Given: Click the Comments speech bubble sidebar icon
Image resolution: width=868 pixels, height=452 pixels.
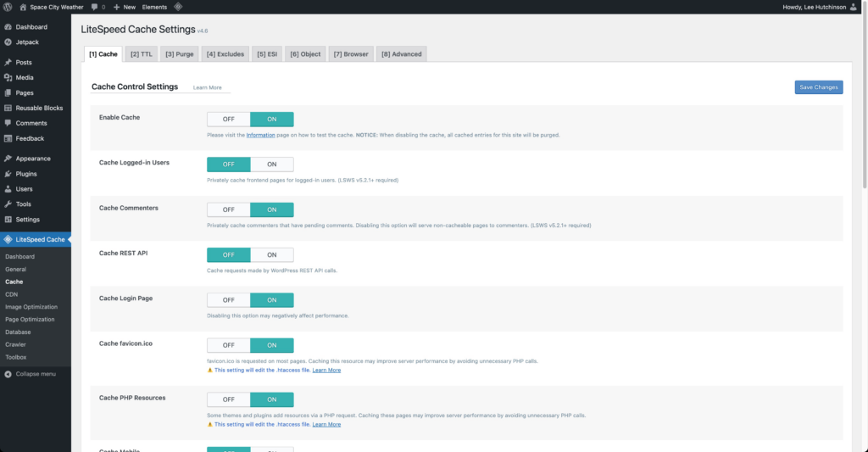Looking at the screenshot, I should 8,123.
